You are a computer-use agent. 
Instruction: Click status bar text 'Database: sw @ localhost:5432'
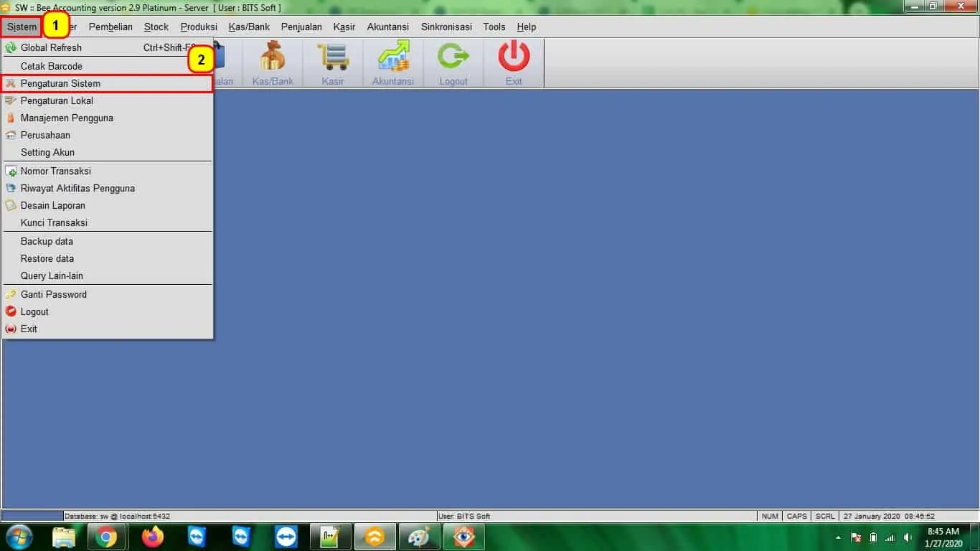click(x=118, y=516)
